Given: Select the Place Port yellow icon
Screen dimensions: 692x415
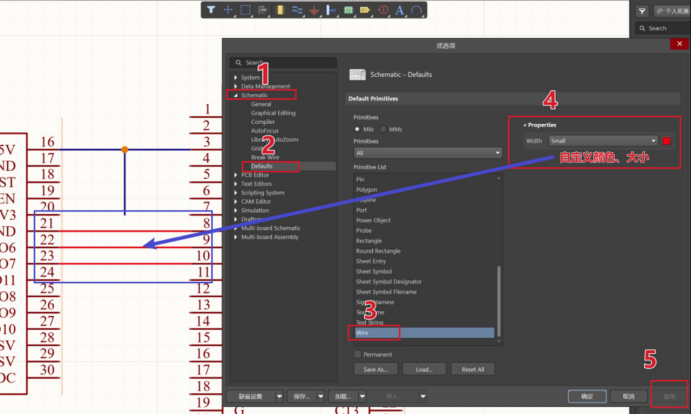Looking at the screenshot, I should (365, 10).
